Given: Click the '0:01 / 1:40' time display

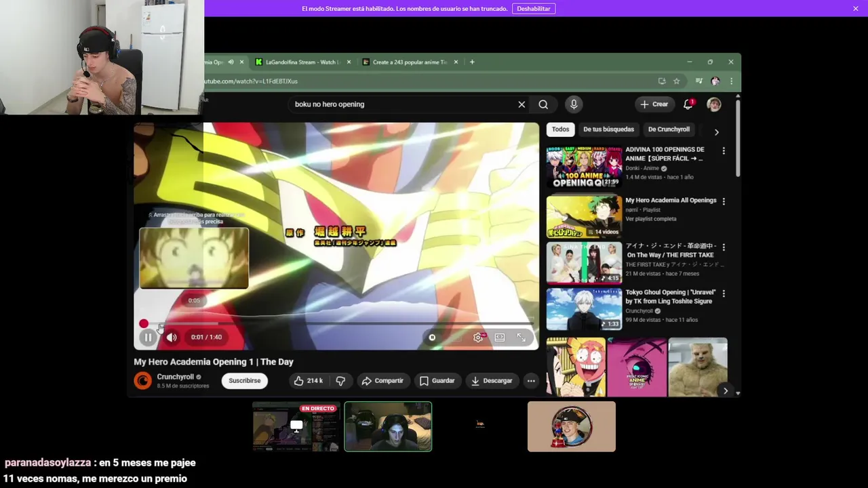Looking at the screenshot, I should pos(206,337).
